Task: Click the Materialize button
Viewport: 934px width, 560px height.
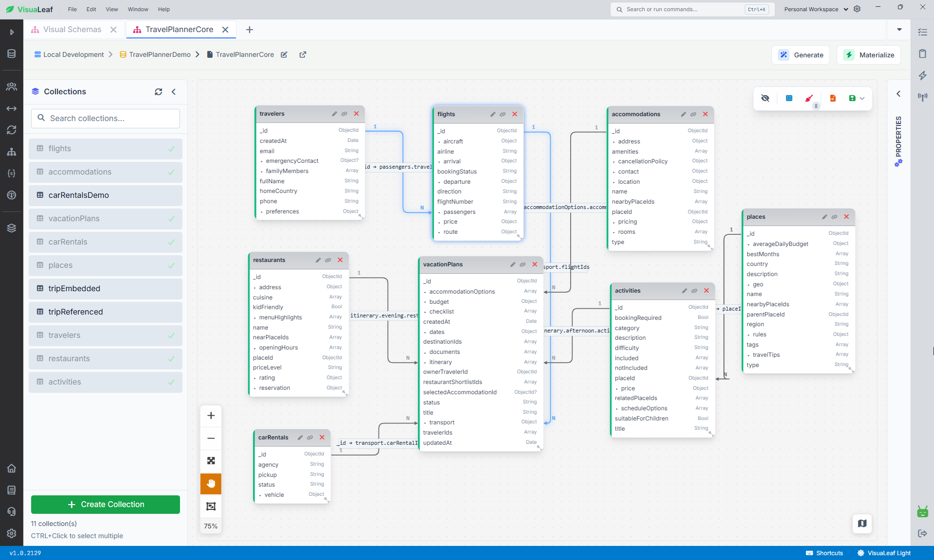Action: (869, 55)
